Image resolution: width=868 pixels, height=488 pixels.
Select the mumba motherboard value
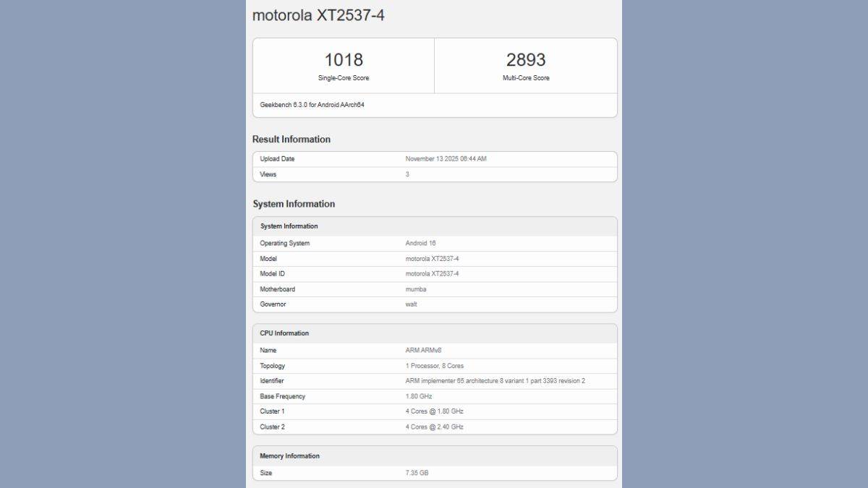point(416,289)
